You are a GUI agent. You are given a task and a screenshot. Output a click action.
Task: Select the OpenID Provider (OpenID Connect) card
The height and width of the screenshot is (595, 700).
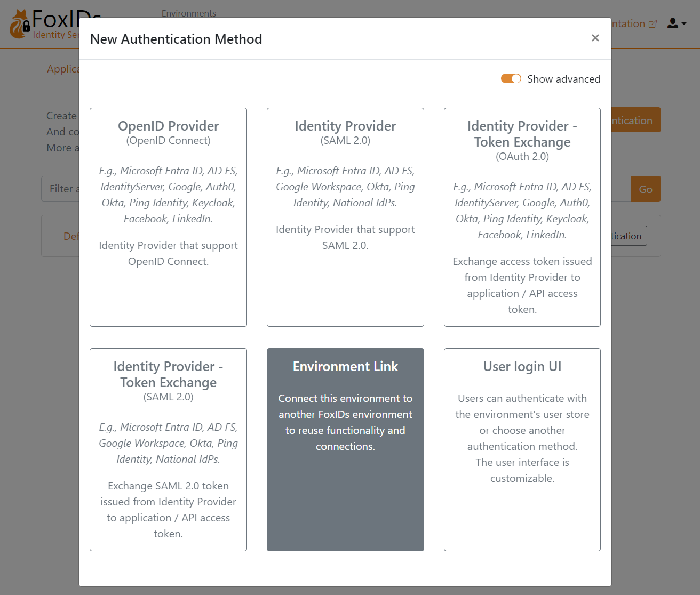168,216
